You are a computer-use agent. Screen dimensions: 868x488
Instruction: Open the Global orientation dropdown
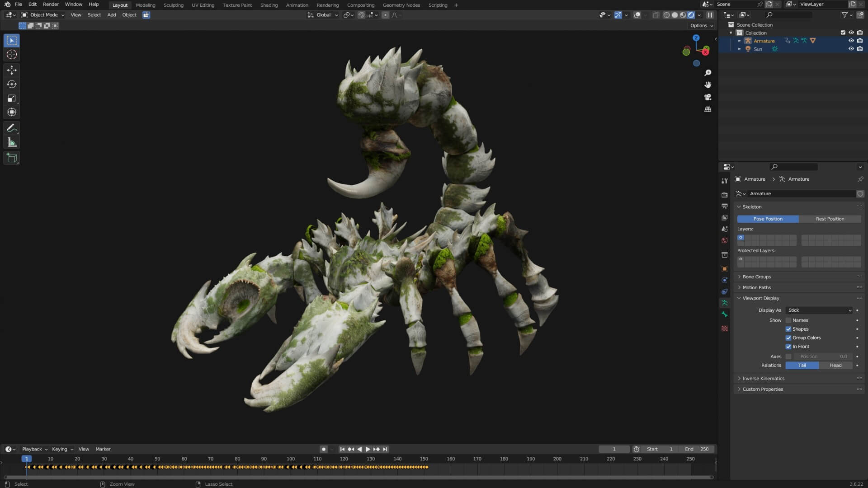(x=323, y=15)
